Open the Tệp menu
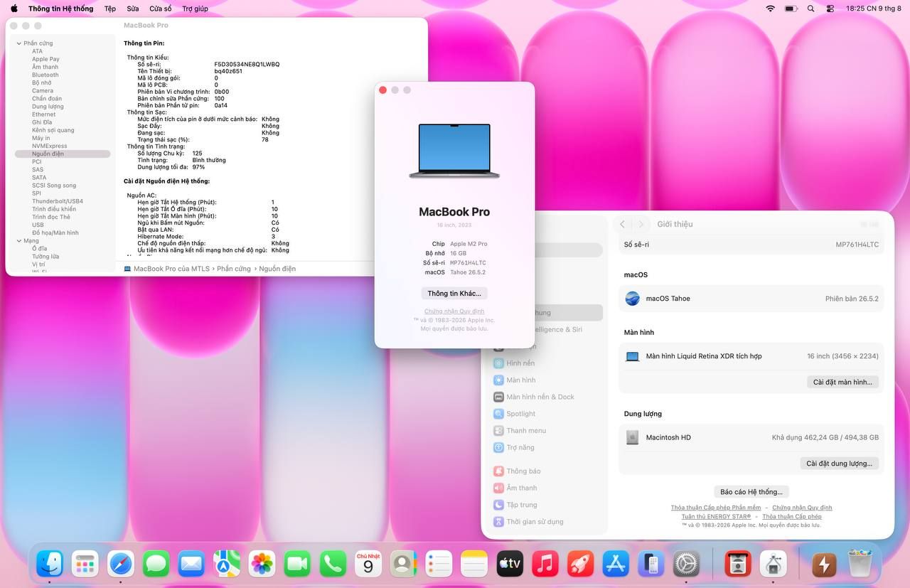The width and height of the screenshot is (910, 588). coord(110,9)
